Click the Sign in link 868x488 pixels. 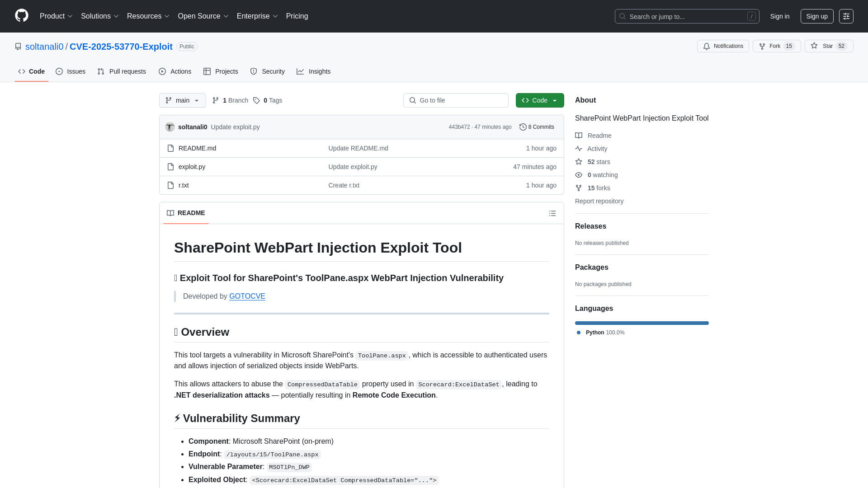[x=780, y=16]
